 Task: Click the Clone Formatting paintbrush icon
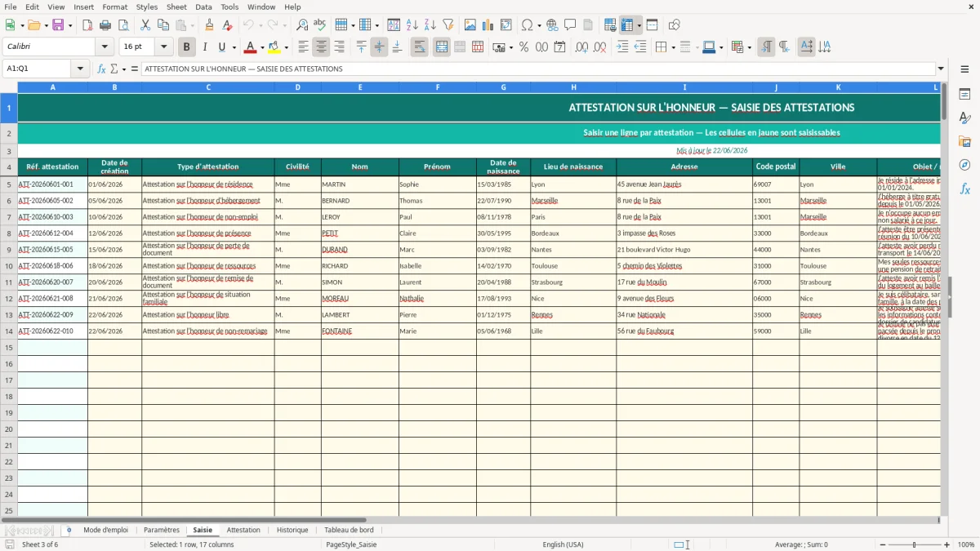[209, 25]
